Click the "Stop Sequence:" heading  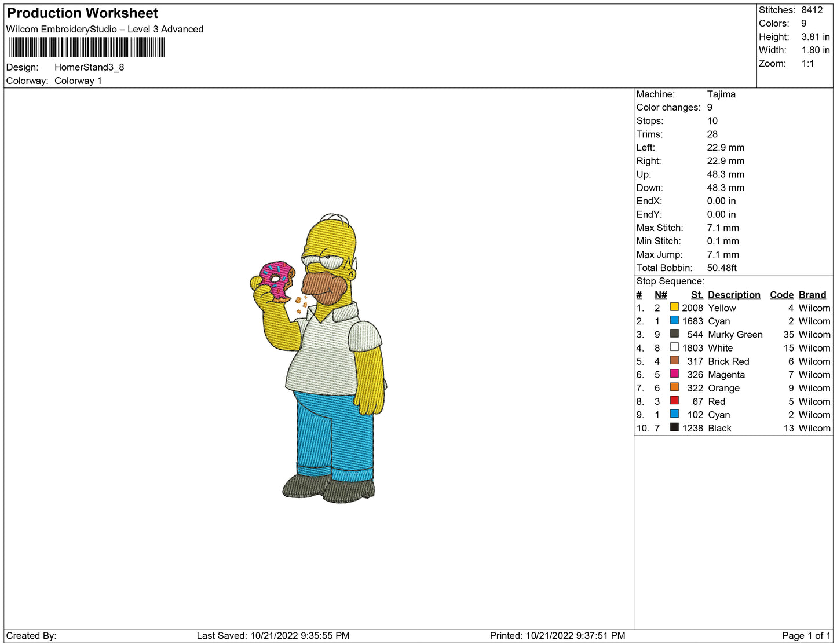(x=670, y=281)
